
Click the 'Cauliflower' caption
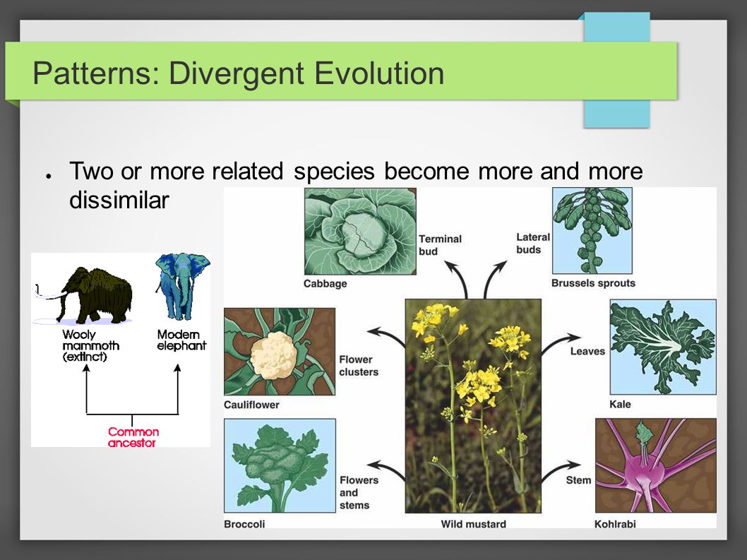[251, 405]
